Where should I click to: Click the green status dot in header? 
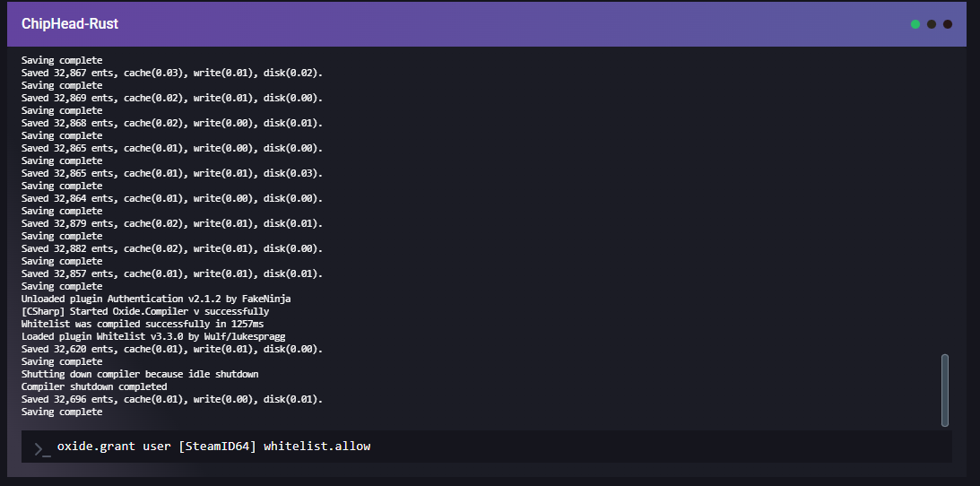[x=915, y=24]
